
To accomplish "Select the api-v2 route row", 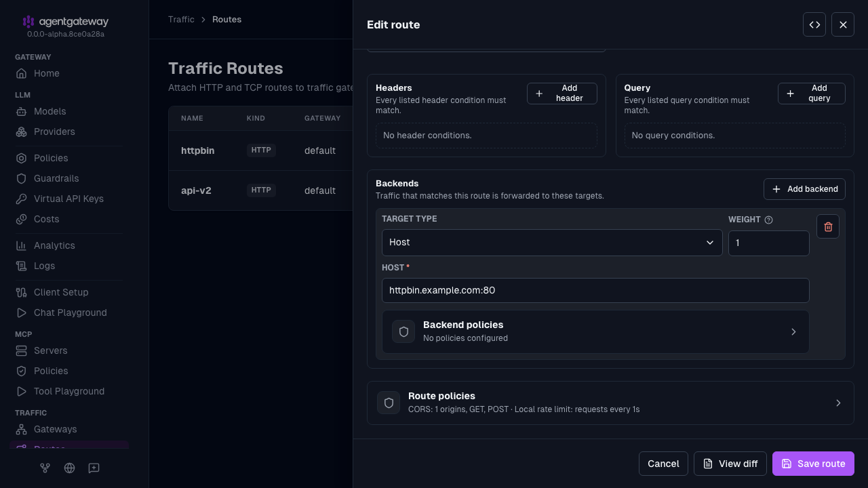I will point(260,190).
